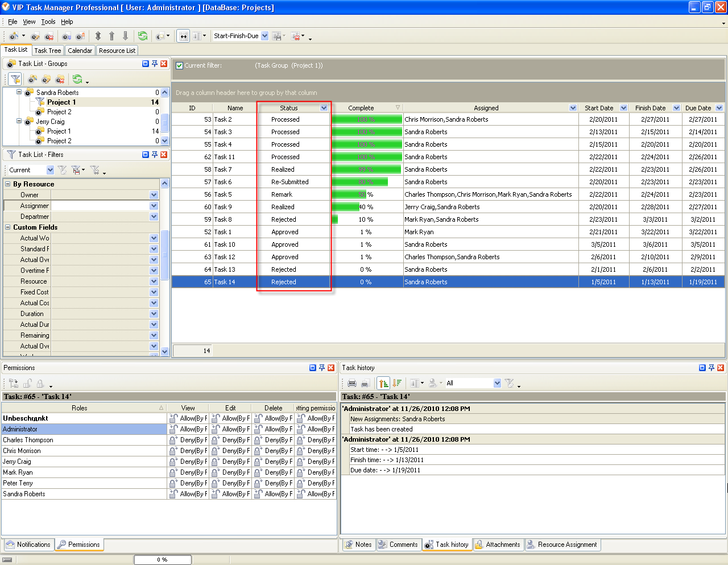Click Task 5 progress bar in Complete column
728x565 pixels.
point(349,194)
